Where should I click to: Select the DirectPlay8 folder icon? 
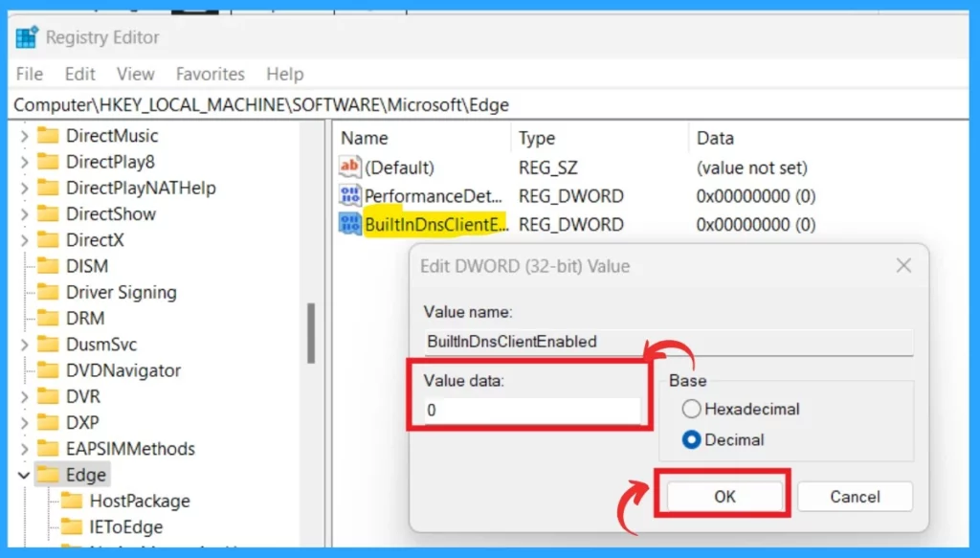coord(48,161)
